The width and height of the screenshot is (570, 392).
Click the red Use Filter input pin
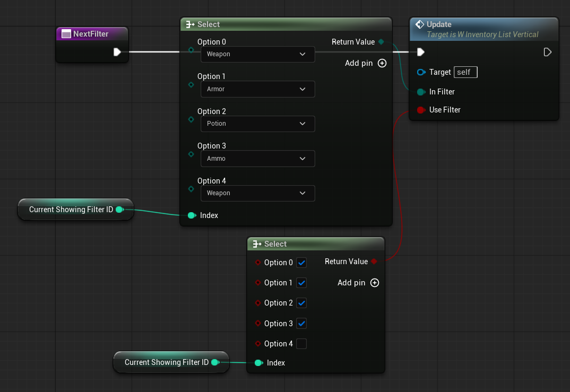[421, 110]
